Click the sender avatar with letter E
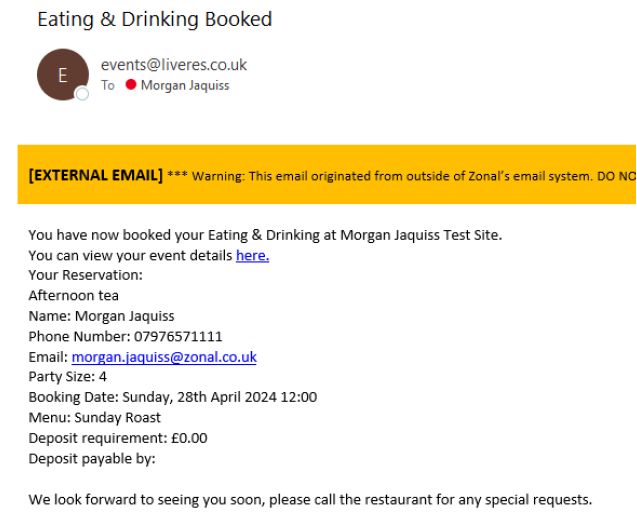Screen dimensions: 637x517 pos(63,75)
